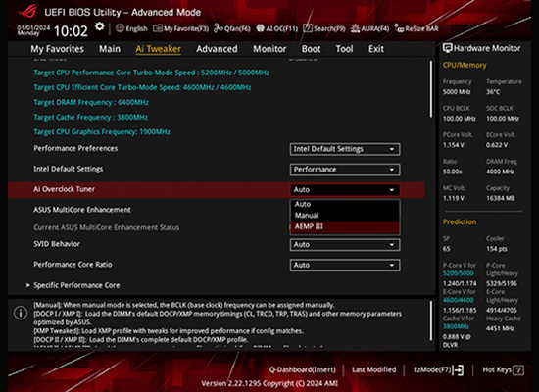Screen dimensions: 539x392
Task: Choose Auto in Ai Overclock Tuner list
Action: [x=345, y=204]
